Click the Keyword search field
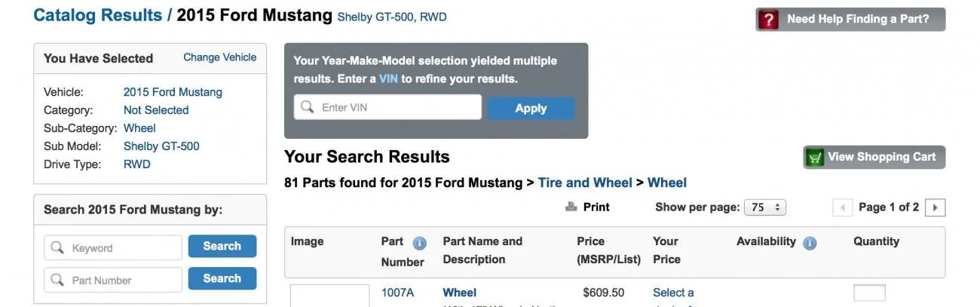Viewport: 980px width, 307px height. click(113, 247)
